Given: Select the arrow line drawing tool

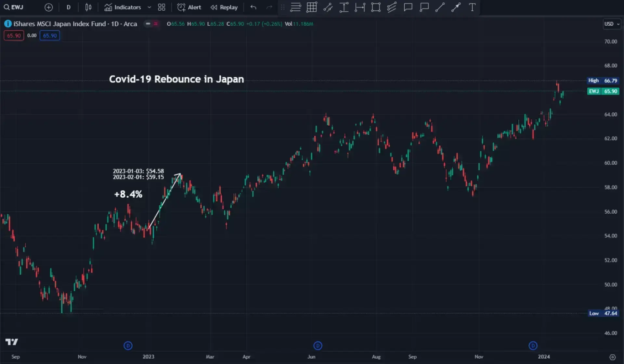Looking at the screenshot, I should click(x=456, y=7).
